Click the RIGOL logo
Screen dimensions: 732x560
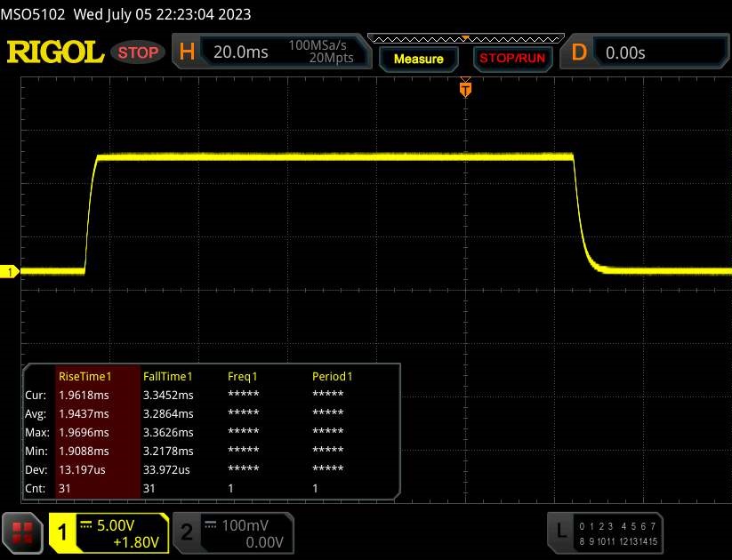coord(55,52)
